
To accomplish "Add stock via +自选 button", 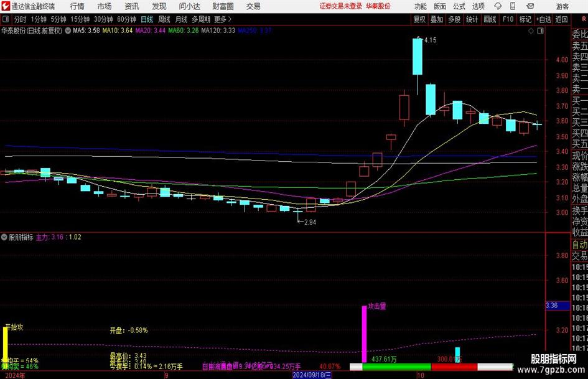I will 543,19.
